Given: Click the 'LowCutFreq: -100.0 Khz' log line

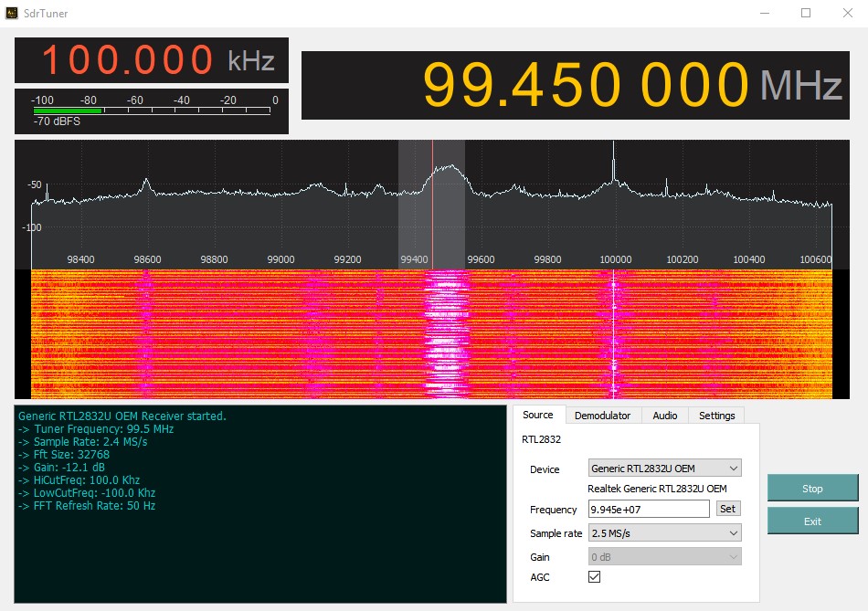Looking at the screenshot, I should click(x=87, y=492).
